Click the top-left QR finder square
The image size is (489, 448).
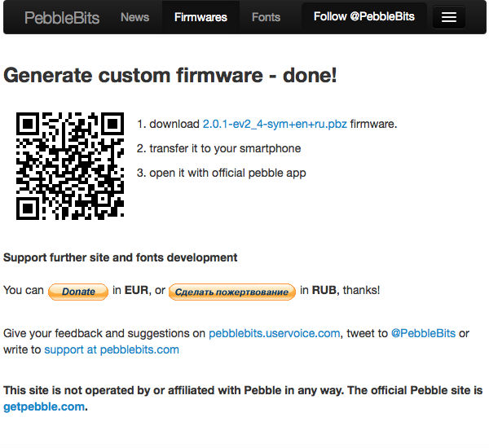coord(29,125)
